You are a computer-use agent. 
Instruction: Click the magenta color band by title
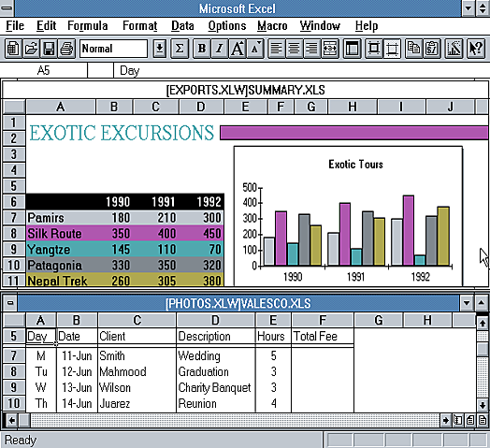(x=353, y=132)
